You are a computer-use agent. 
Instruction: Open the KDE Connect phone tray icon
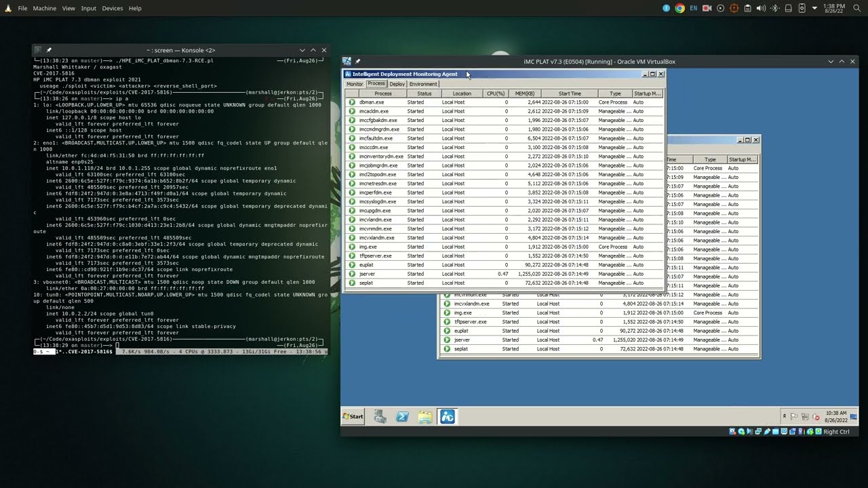(802, 8)
